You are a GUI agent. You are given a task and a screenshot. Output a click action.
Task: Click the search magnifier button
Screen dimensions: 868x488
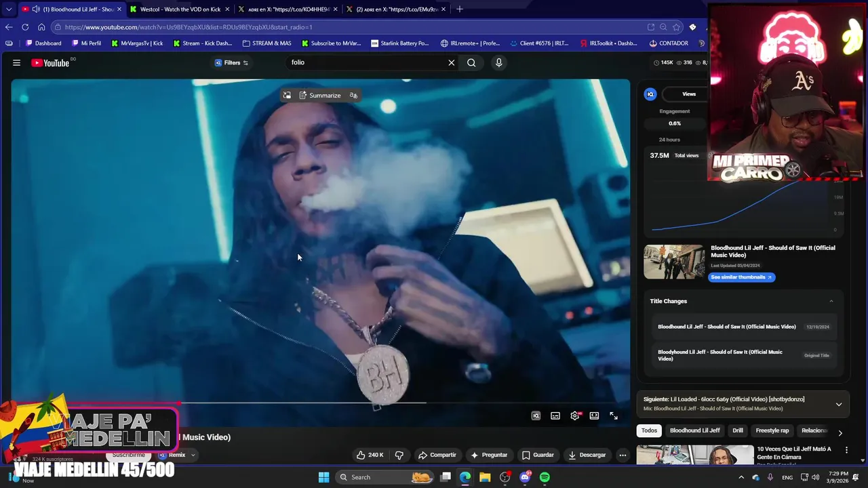tap(471, 62)
